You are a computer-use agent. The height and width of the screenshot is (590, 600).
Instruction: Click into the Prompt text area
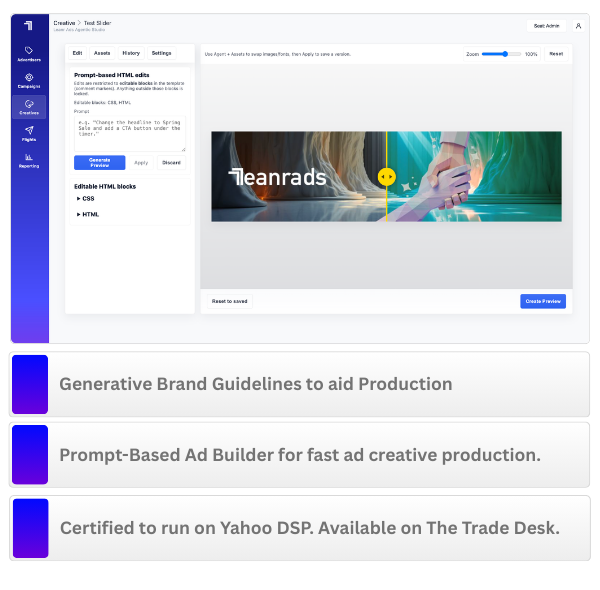(130, 135)
